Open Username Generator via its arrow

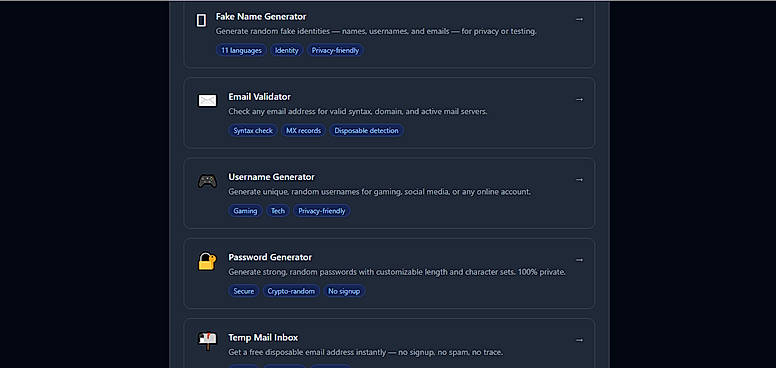point(580,180)
